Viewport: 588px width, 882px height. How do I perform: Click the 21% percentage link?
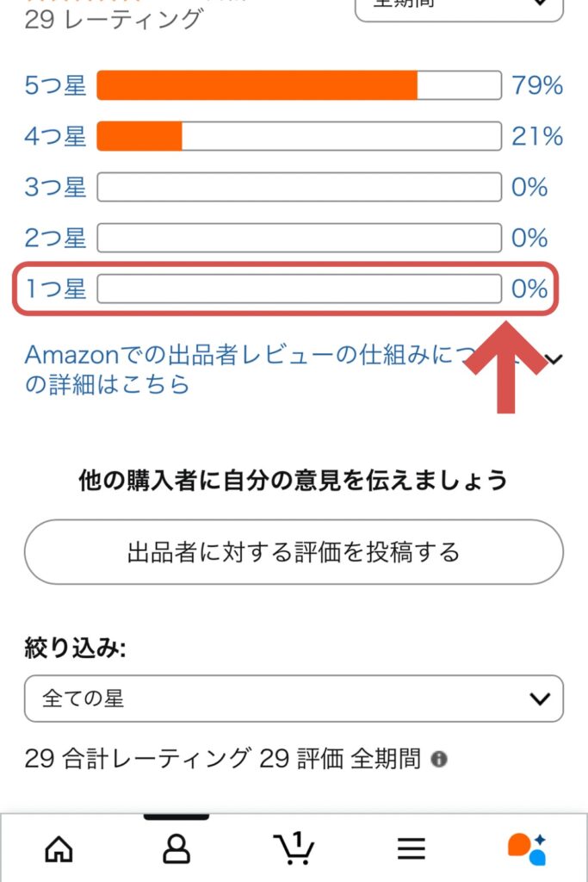536,136
